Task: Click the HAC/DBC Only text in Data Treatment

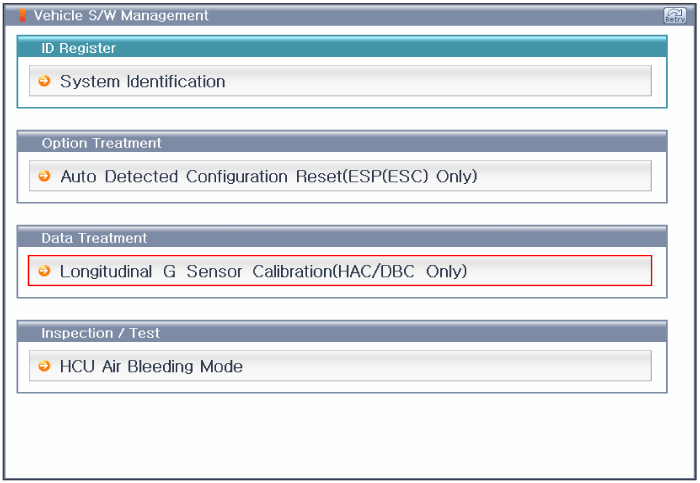Action: pyautogui.click(x=403, y=271)
